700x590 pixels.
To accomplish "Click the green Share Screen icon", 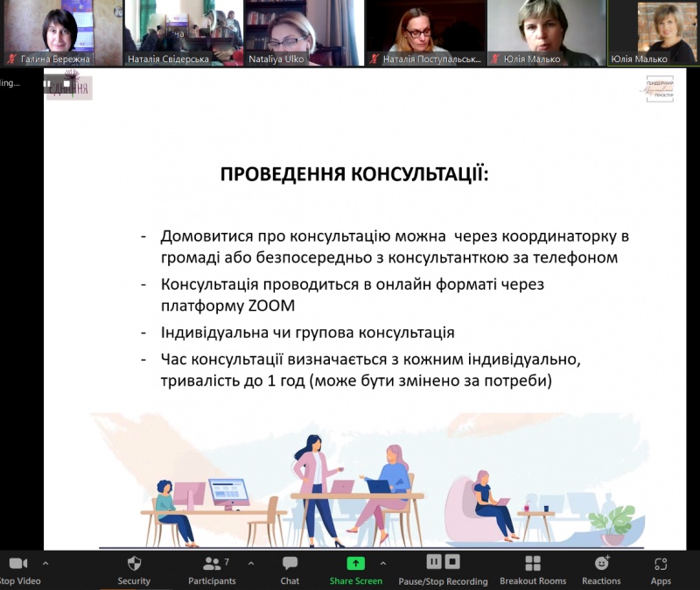I will pyautogui.click(x=355, y=563).
